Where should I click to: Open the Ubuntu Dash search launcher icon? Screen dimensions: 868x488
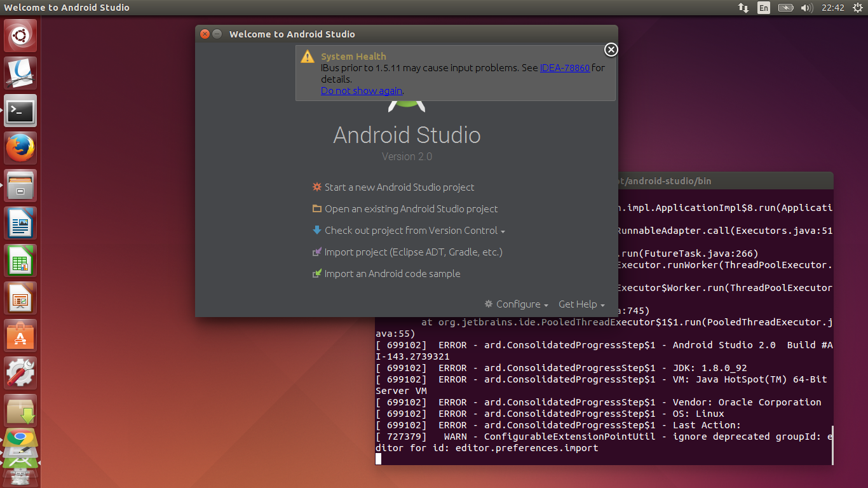pyautogui.click(x=21, y=36)
